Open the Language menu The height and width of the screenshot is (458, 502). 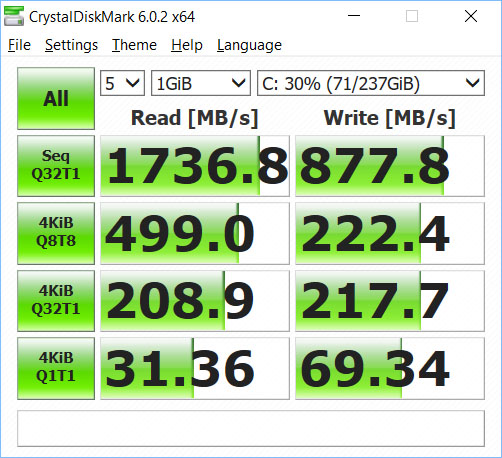point(249,45)
